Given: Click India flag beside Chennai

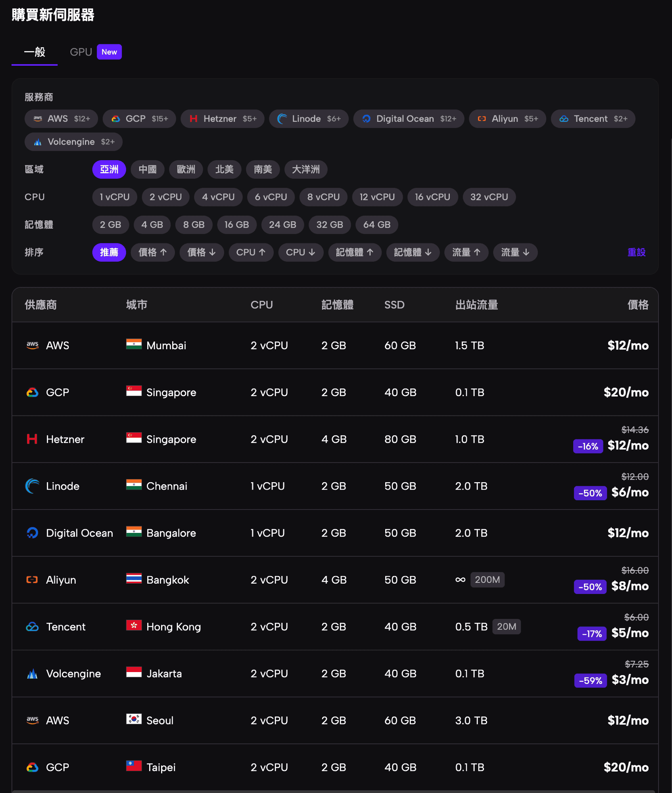Looking at the screenshot, I should point(134,485).
